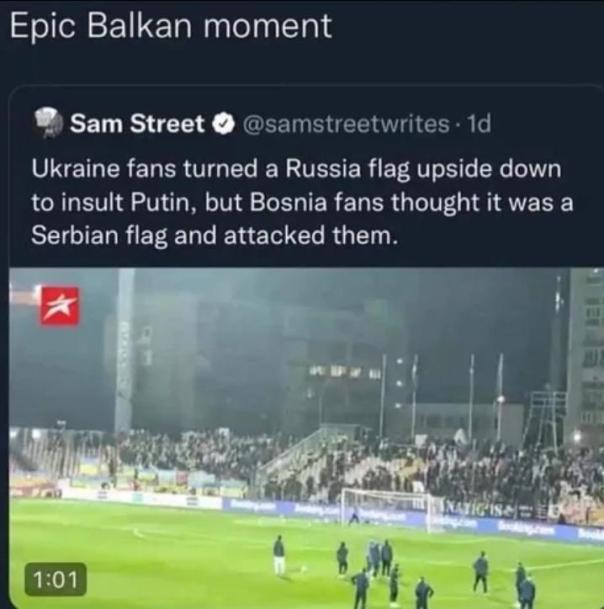Click the 1:01 video duration badge
604x609 pixels.
(54, 578)
